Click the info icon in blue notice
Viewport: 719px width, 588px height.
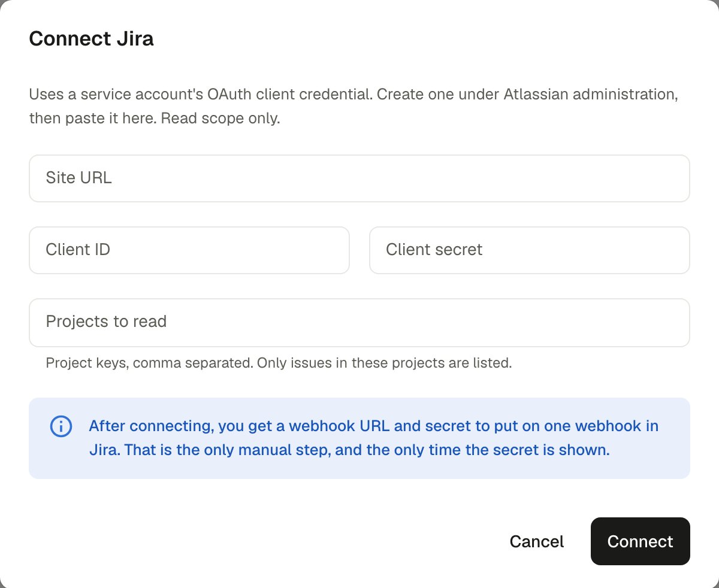[61, 426]
